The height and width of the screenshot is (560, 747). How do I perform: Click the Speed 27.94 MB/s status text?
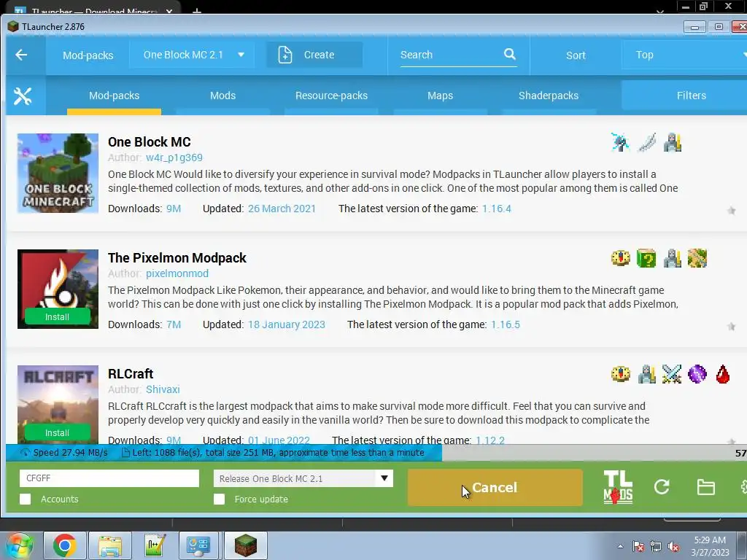pyautogui.click(x=71, y=452)
